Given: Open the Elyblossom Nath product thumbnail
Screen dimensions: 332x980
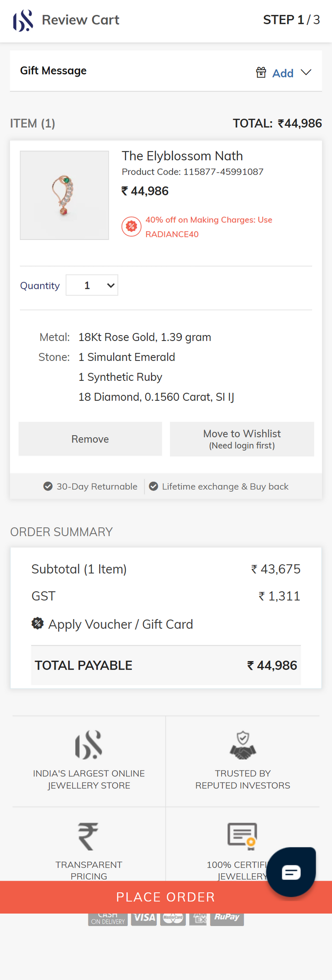Looking at the screenshot, I should [65, 195].
